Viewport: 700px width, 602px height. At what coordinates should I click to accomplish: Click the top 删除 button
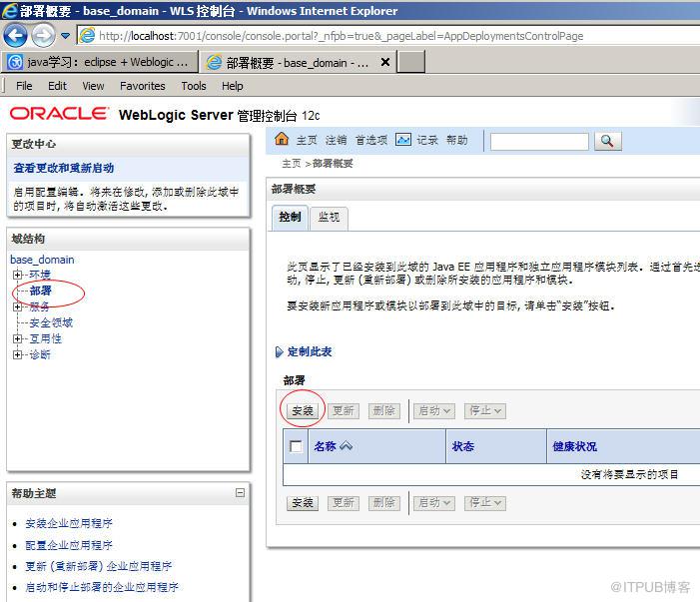click(x=383, y=410)
